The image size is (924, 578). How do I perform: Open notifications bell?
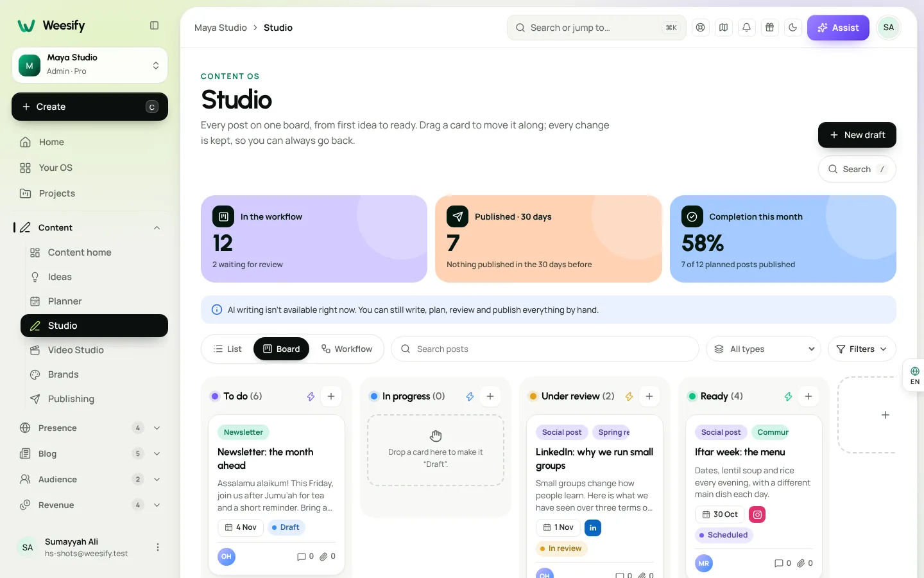(747, 28)
